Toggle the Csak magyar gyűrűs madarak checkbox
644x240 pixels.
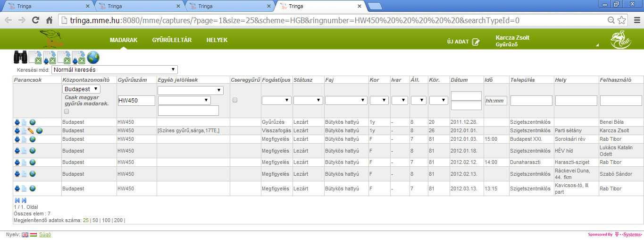[x=66, y=111]
